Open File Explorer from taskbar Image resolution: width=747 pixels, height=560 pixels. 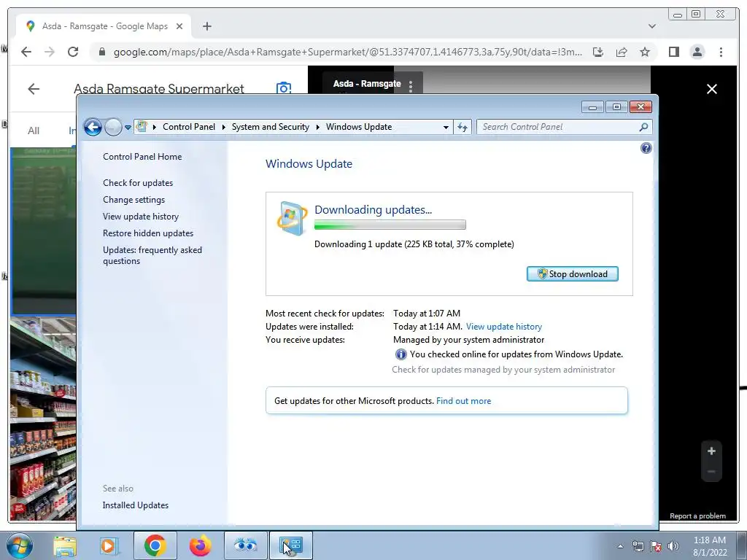click(x=65, y=545)
